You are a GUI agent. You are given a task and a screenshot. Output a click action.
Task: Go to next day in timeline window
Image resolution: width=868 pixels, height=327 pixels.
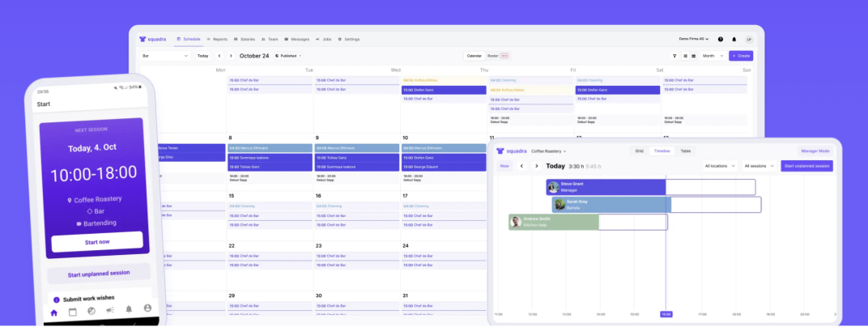point(536,166)
